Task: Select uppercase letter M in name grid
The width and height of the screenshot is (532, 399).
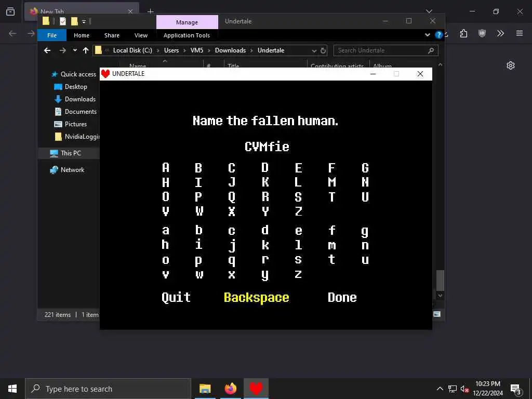Action: coord(332,182)
